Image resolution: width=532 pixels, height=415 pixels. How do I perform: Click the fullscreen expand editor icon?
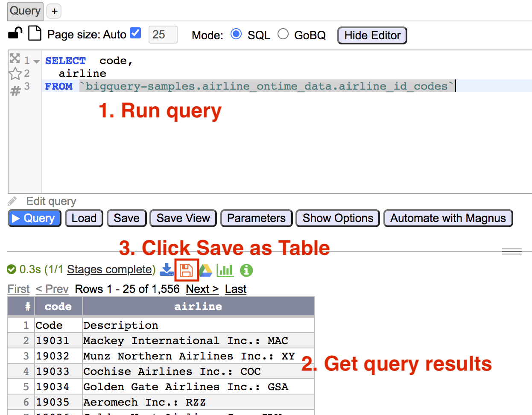(15, 58)
